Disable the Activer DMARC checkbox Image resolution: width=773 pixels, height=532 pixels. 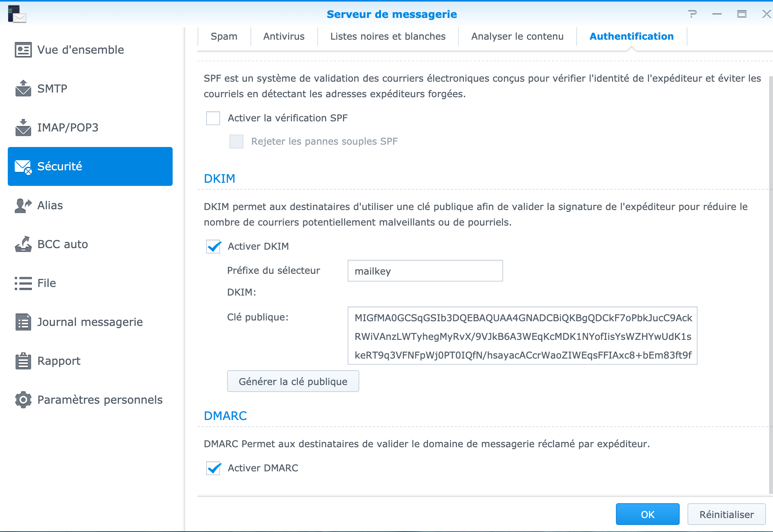click(213, 468)
